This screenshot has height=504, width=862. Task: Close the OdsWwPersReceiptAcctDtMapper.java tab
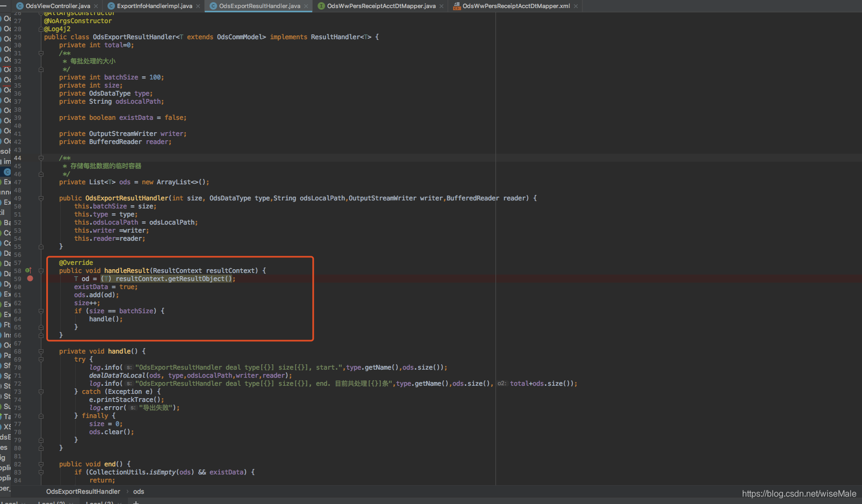[442, 6]
